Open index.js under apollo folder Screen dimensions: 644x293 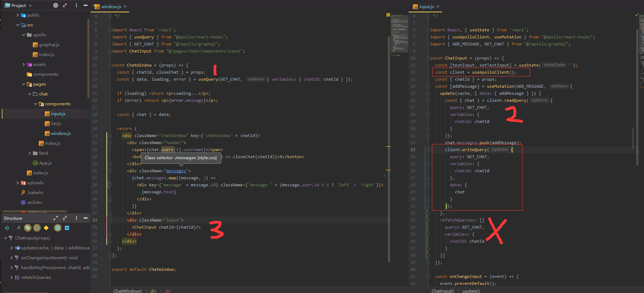46,55
